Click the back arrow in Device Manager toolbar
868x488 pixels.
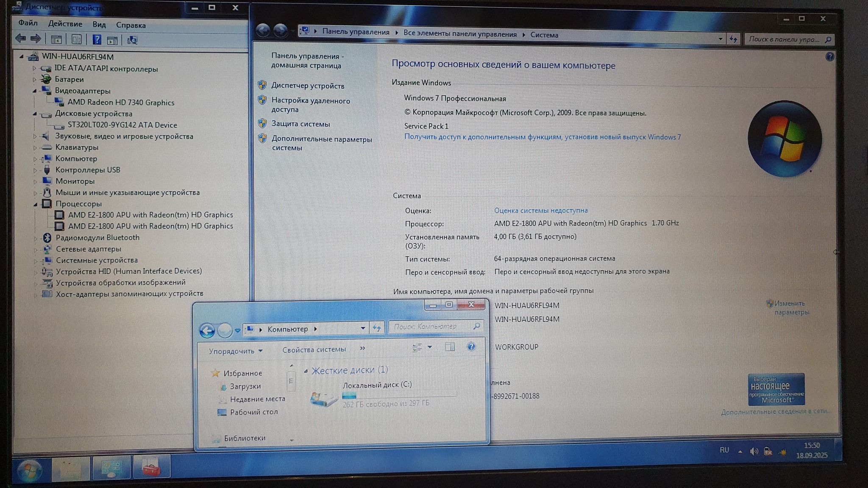pos(20,39)
